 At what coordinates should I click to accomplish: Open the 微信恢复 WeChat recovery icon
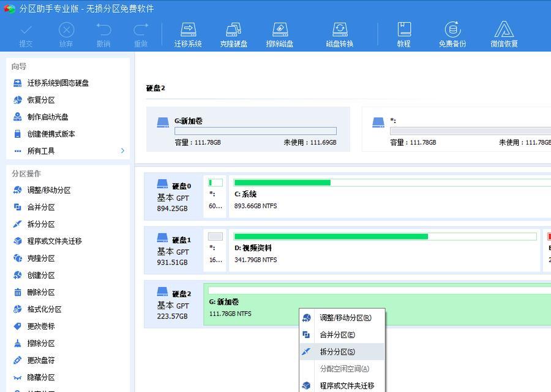(504, 29)
